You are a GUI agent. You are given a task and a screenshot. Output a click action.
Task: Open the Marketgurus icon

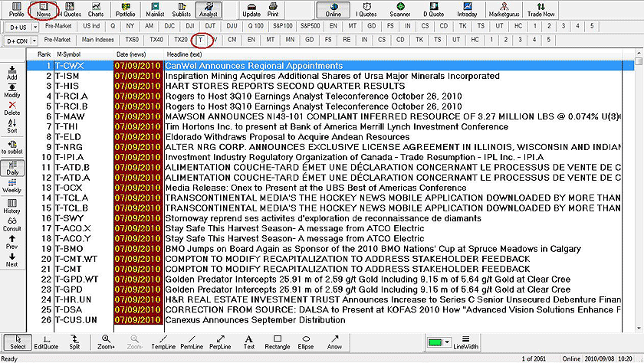(504, 10)
